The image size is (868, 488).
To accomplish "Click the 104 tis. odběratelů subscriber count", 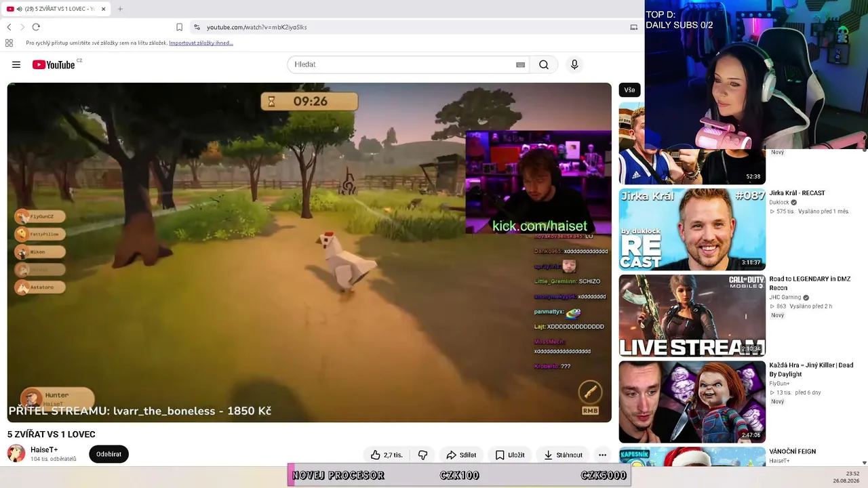I will pos(54,459).
